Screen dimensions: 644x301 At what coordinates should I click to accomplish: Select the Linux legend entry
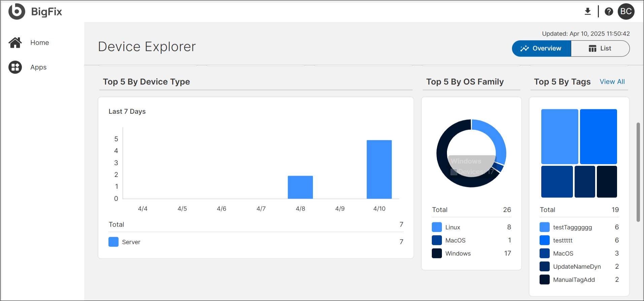coord(453,227)
